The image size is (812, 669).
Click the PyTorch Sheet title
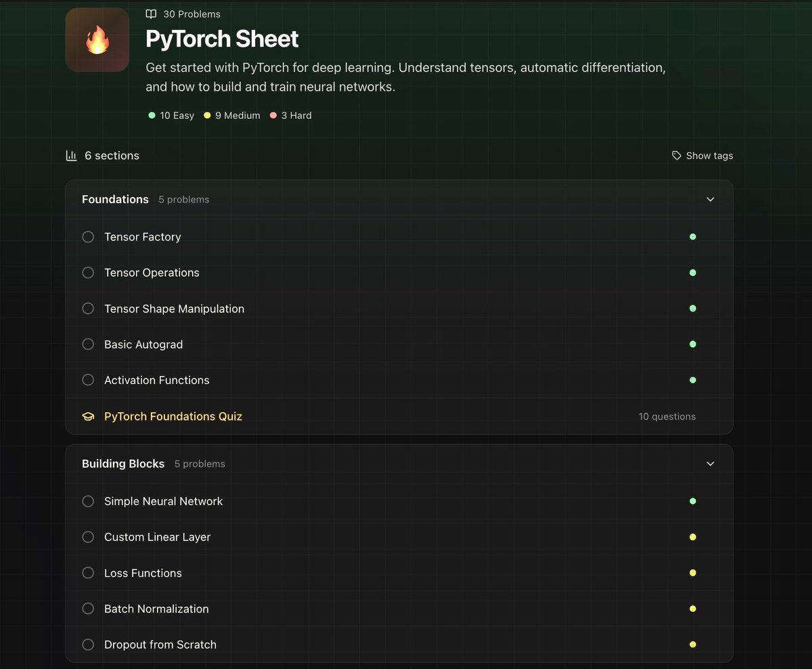[222, 39]
